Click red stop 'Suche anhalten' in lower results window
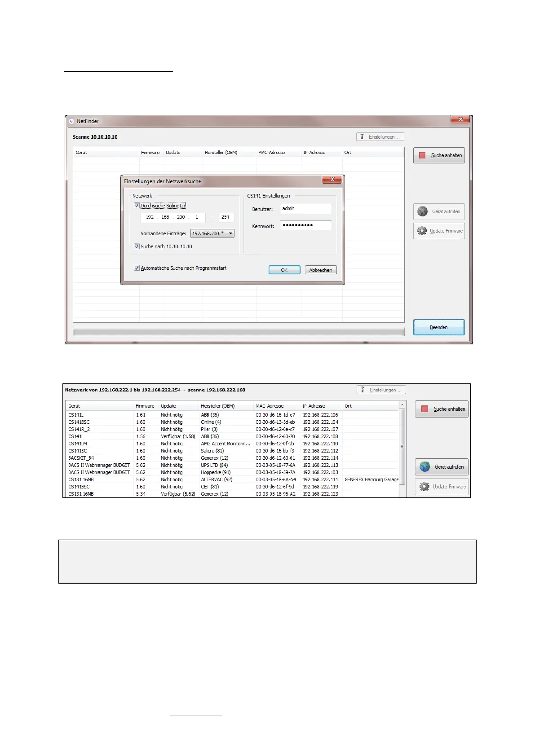The width and height of the screenshot is (535, 756). 442,409
